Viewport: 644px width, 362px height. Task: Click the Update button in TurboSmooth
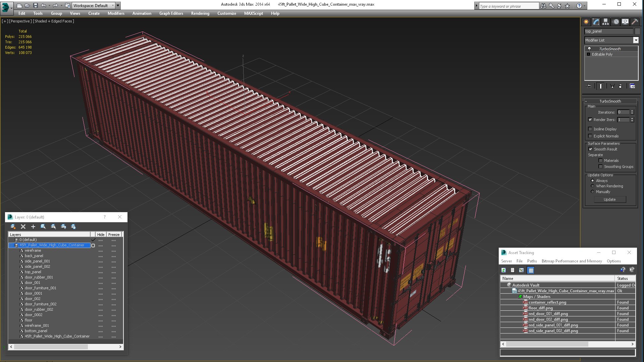click(609, 199)
